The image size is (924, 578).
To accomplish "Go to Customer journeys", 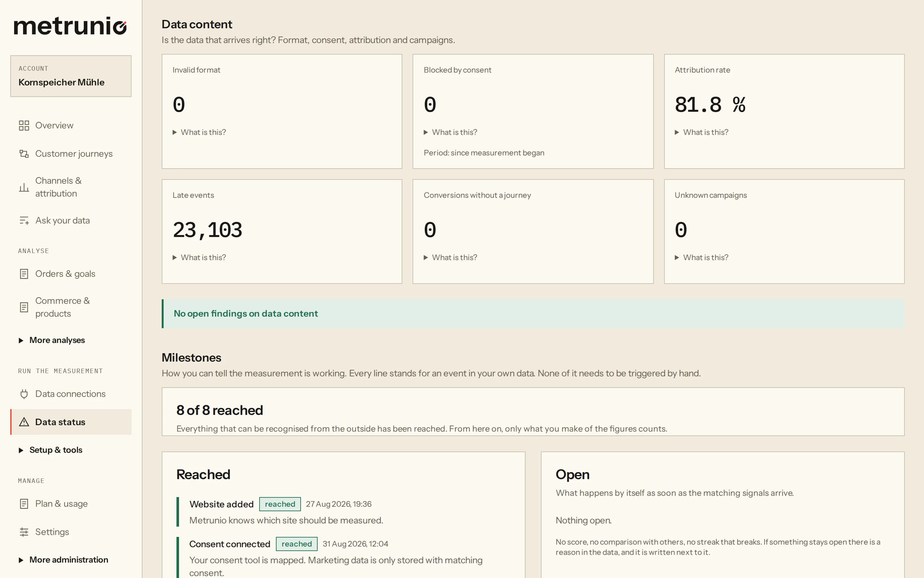I will pyautogui.click(x=71, y=154).
